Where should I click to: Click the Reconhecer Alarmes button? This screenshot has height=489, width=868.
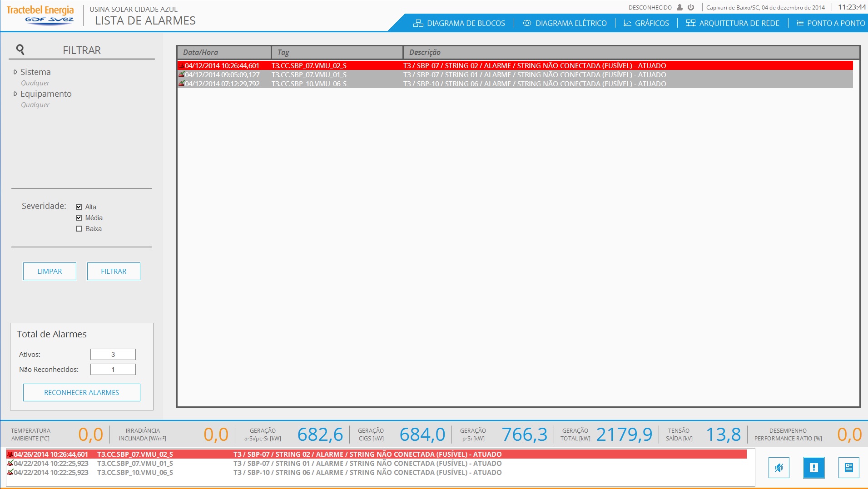point(82,392)
